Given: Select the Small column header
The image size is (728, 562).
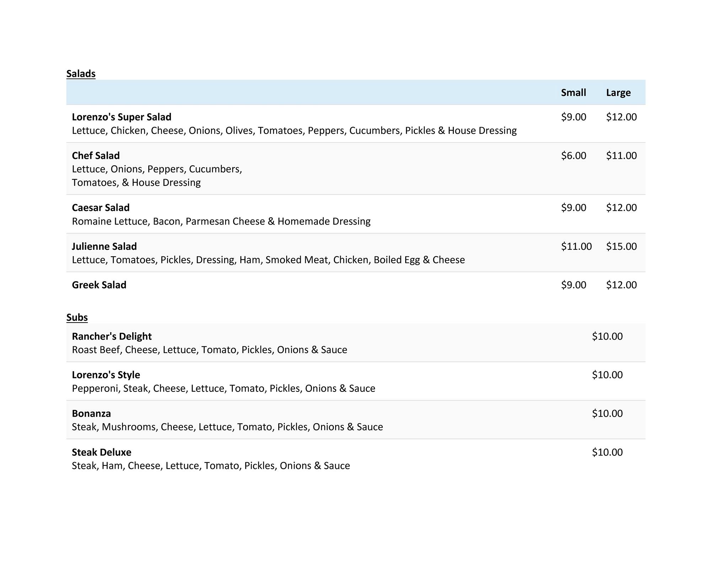Looking at the screenshot, I should pos(573,93).
